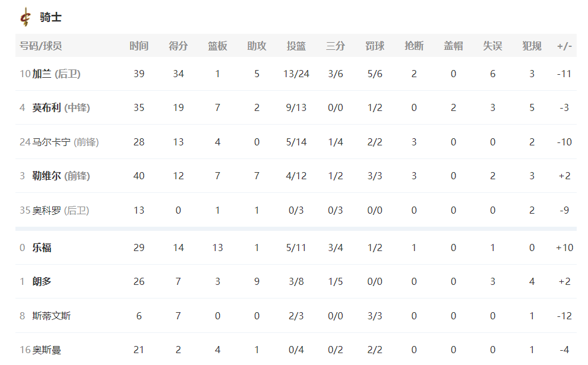Open player 莫布利 profile link
The image size is (588, 365).
click(x=46, y=108)
